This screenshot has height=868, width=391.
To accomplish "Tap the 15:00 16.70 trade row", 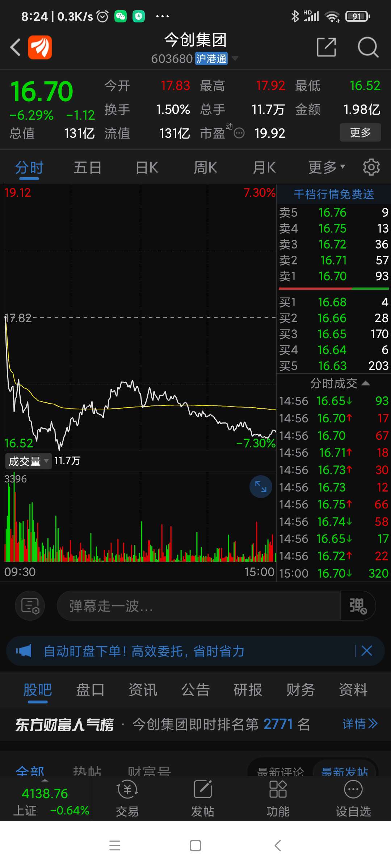I will click(333, 573).
